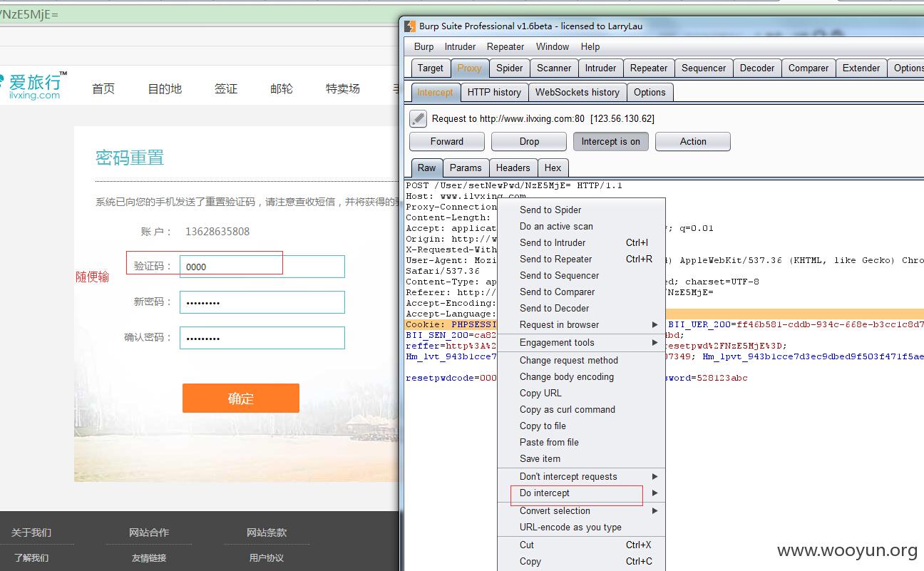Image resolution: width=924 pixels, height=571 pixels.
Task: Expand Don't intercept requests submenu
Action: coord(654,476)
